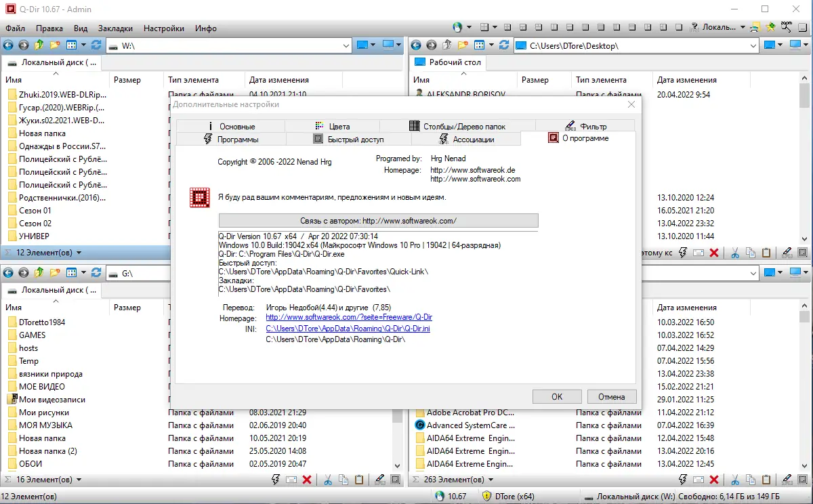Click globe internet icon in top toolbar
This screenshot has height=504, width=813.
[457, 28]
